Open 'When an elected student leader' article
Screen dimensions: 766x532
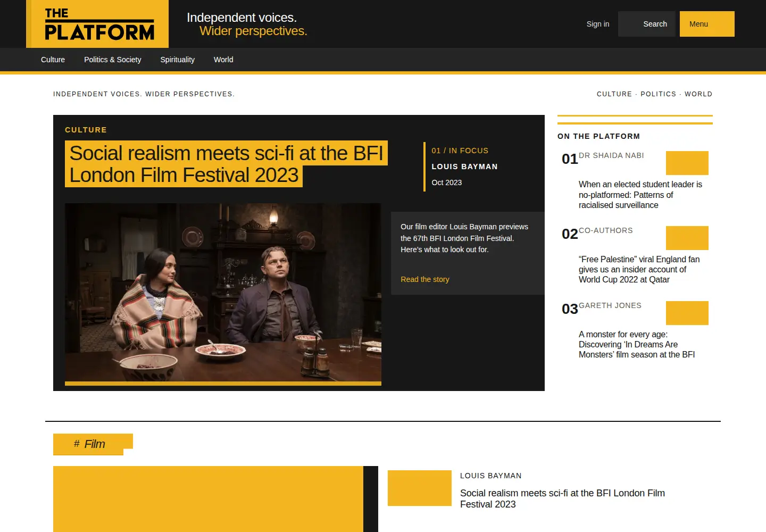point(640,195)
